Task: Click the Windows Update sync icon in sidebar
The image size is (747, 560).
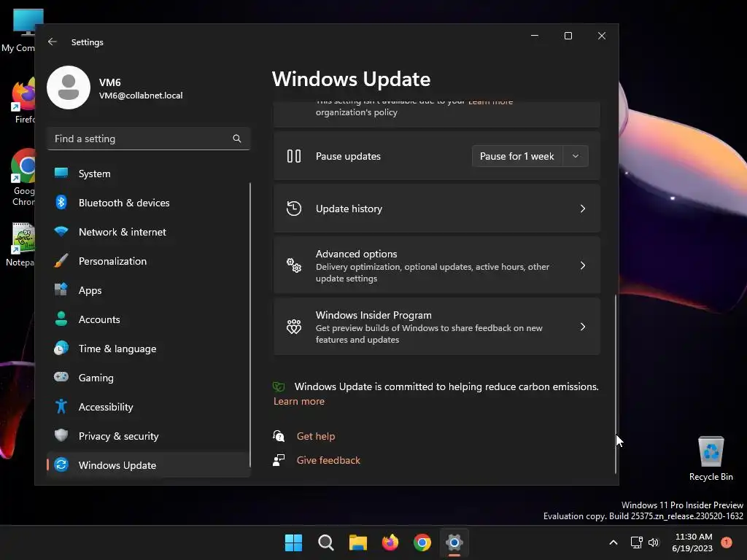Action: tap(61, 464)
